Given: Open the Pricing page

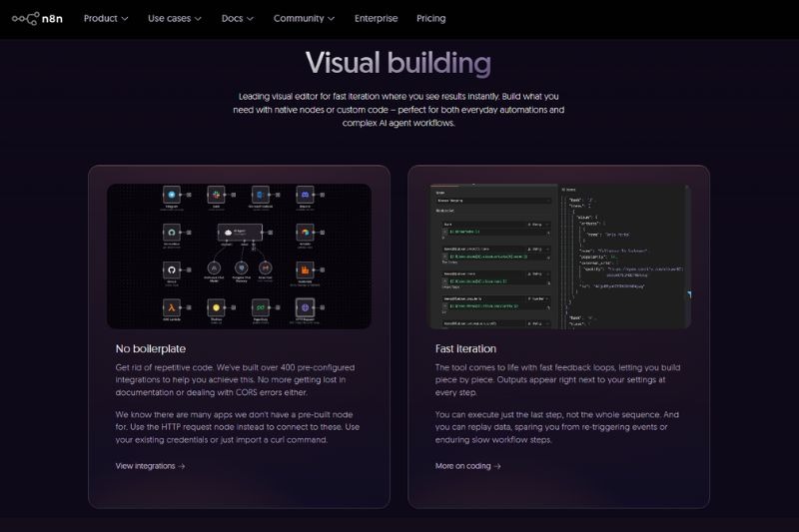Looking at the screenshot, I should (x=431, y=18).
